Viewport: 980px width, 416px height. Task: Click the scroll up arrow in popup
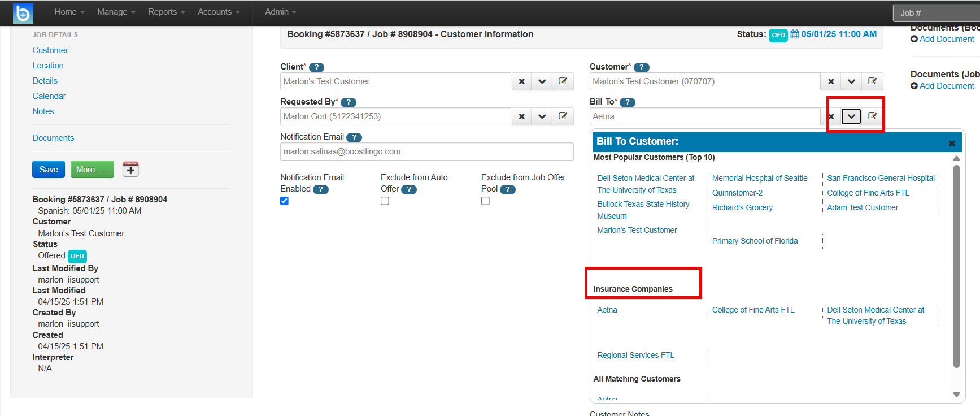[x=956, y=158]
